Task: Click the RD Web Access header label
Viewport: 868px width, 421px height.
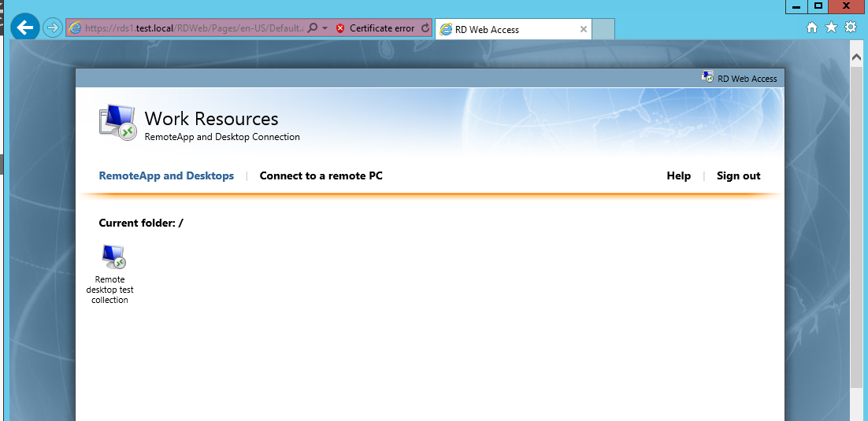Action: coord(747,79)
